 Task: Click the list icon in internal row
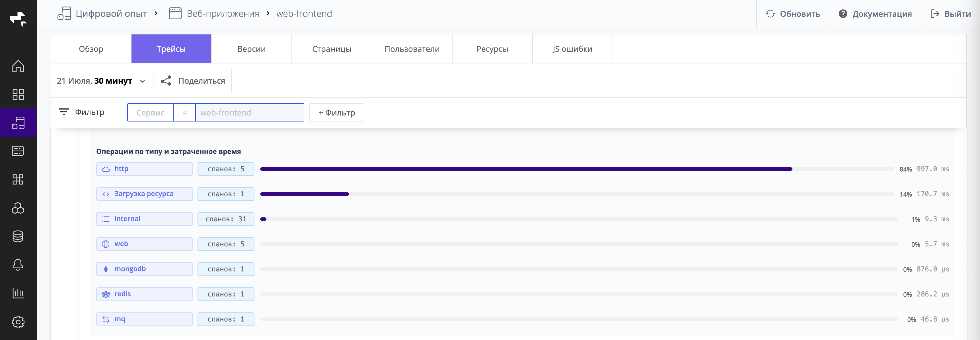[x=106, y=219]
